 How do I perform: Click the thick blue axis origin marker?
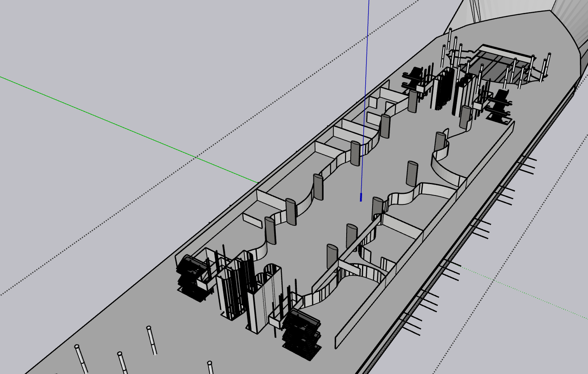pyautogui.click(x=361, y=198)
